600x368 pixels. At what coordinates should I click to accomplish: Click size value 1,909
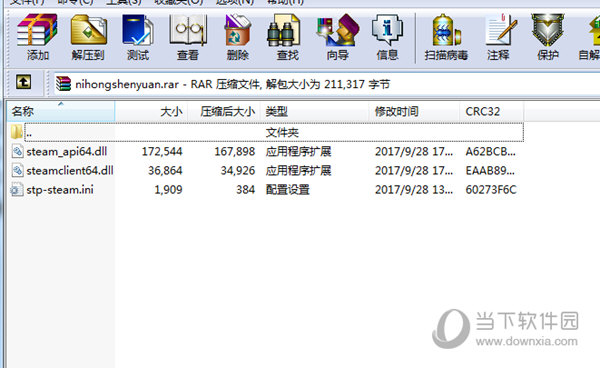(168, 189)
